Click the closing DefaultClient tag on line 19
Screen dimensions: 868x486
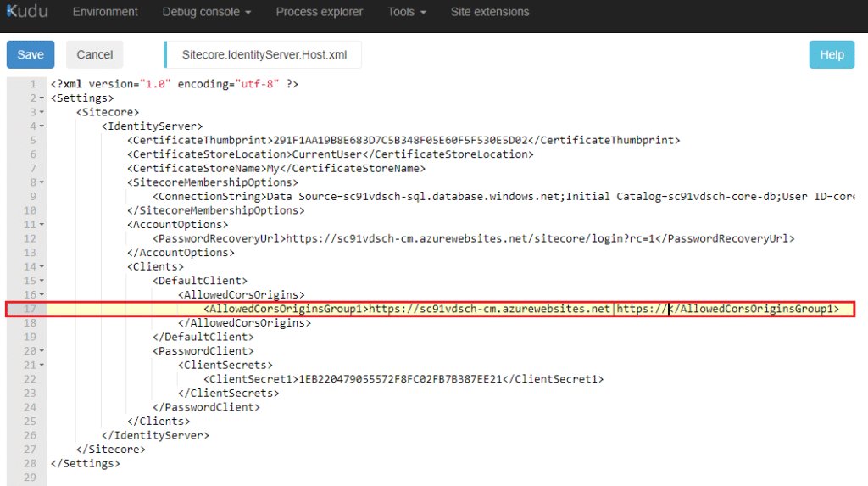(x=203, y=337)
